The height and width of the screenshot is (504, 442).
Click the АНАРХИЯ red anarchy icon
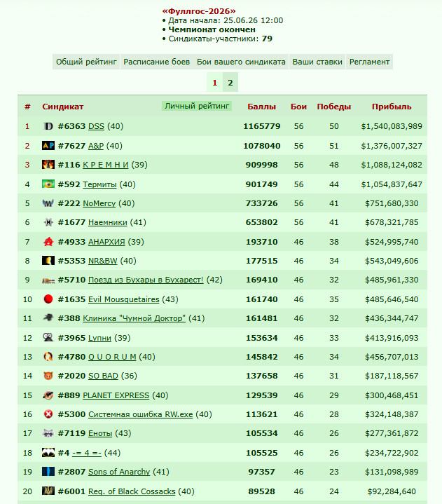pos(48,242)
